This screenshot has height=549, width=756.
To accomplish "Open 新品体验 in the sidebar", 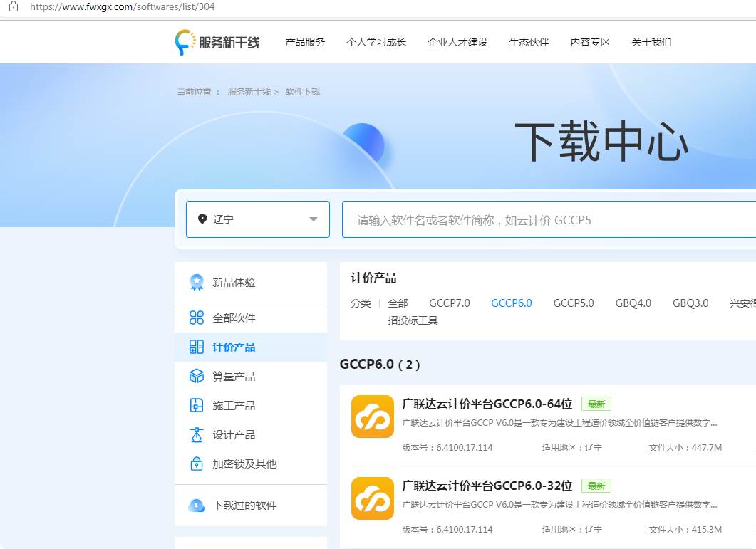I will tap(251, 283).
